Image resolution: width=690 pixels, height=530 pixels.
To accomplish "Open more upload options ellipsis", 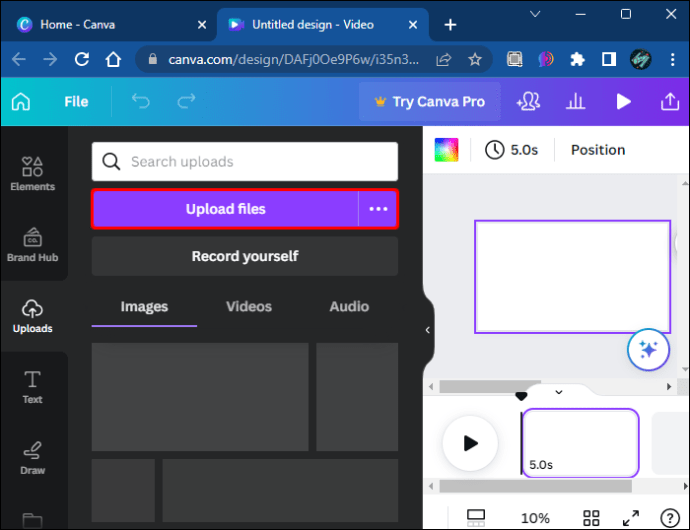I will coord(378,209).
